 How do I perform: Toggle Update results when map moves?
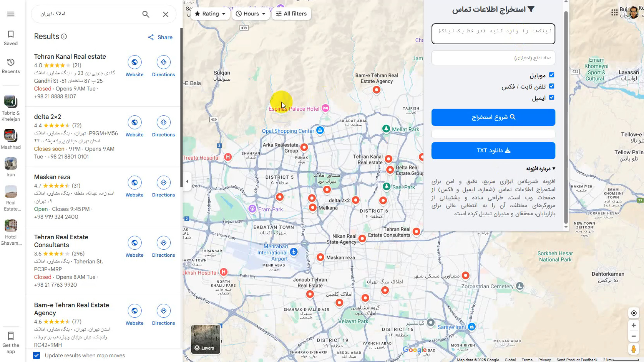(37, 355)
